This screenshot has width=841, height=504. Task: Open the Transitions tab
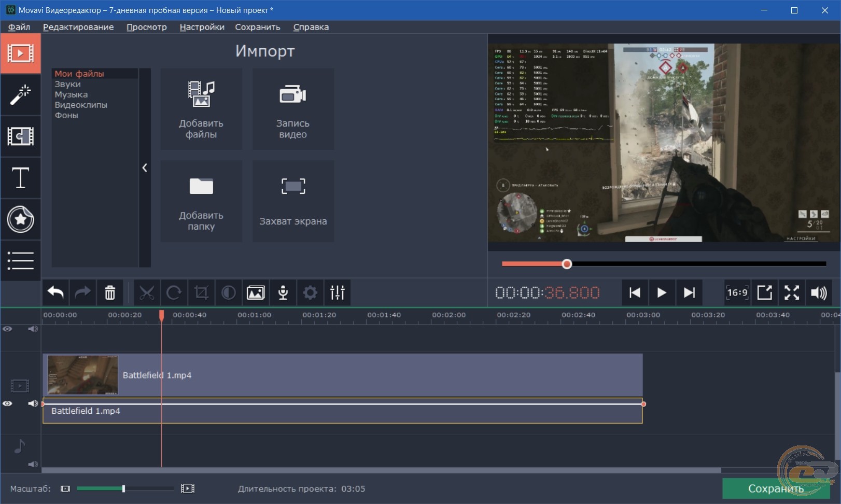coord(20,136)
